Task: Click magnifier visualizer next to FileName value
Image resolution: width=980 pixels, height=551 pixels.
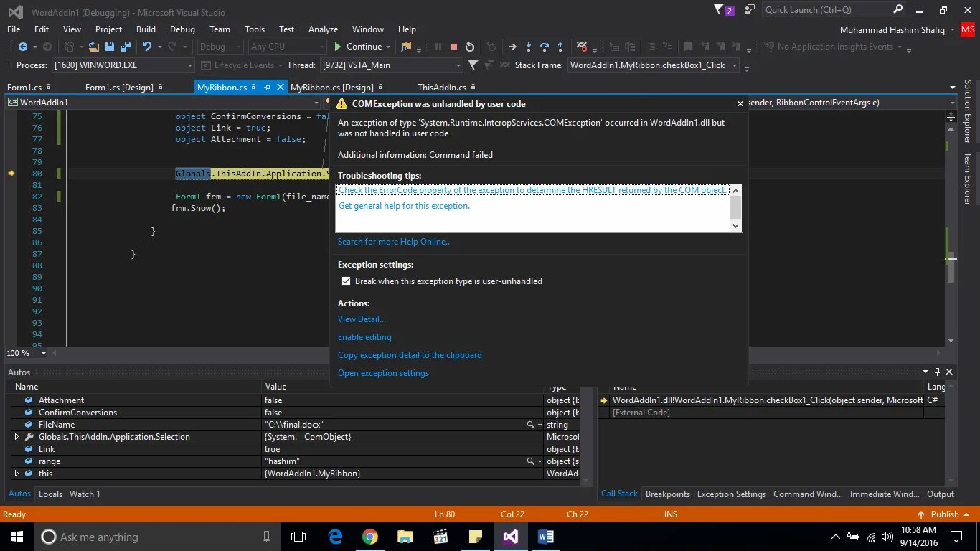Action: (x=530, y=425)
